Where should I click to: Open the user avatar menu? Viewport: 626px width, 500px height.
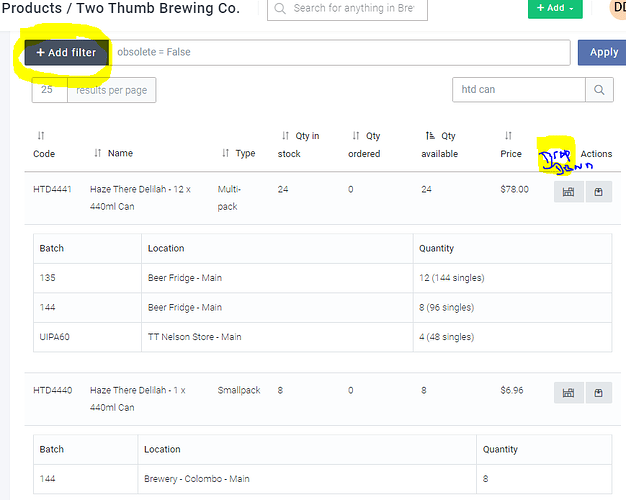click(618, 7)
